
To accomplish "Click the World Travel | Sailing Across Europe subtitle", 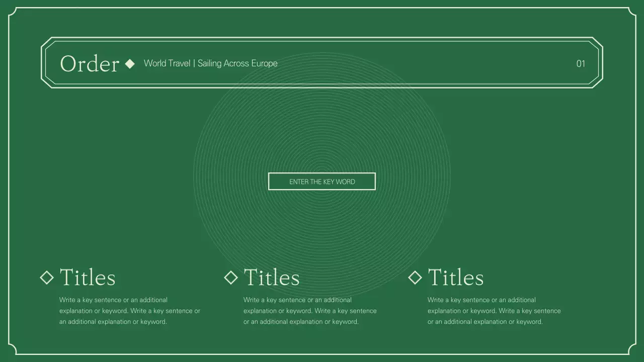I will [x=210, y=63].
